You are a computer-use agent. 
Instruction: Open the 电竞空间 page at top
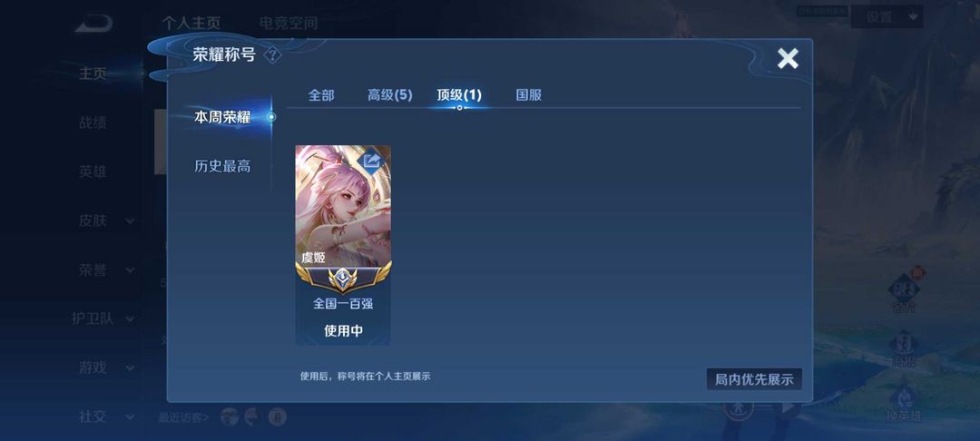click(289, 24)
